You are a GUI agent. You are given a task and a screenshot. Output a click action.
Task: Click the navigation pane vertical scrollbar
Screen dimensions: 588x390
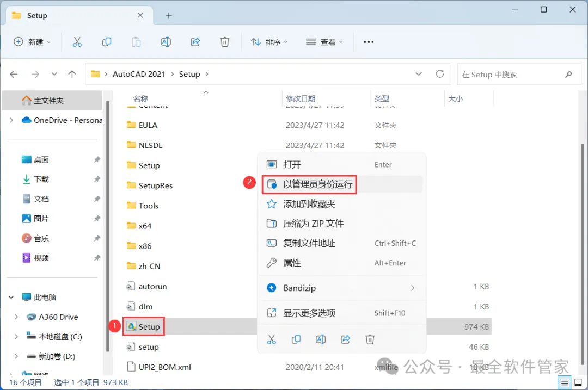[x=108, y=226]
